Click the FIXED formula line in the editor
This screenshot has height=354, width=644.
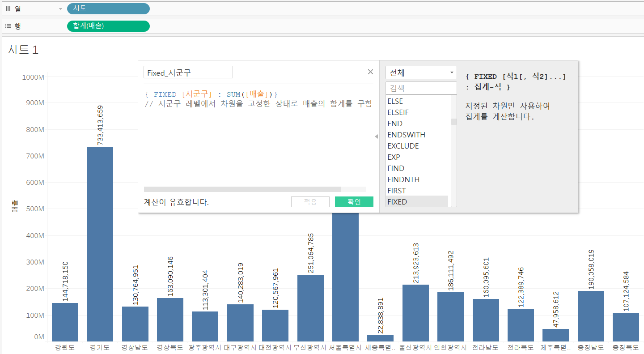(x=212, y=94)
